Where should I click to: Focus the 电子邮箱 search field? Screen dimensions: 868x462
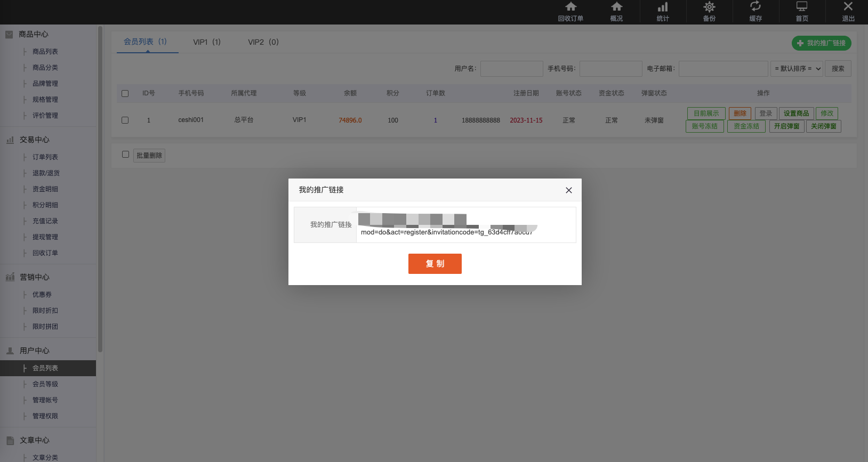[x=724, y=69]
